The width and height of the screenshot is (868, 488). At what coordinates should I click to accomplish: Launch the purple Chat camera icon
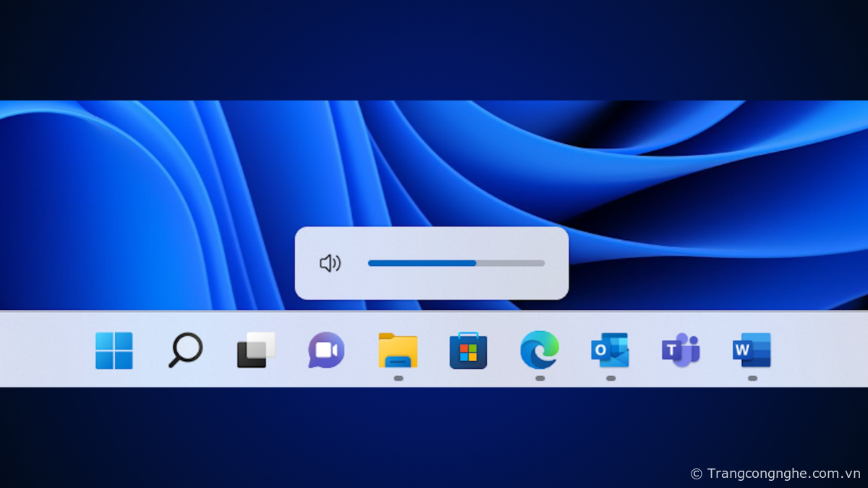(x=326, y=351)
